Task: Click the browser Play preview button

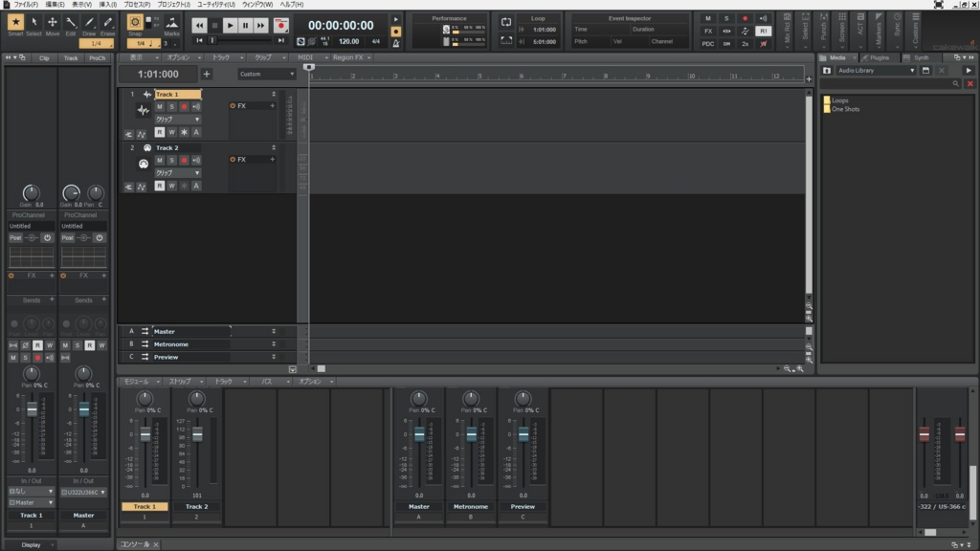Action: (969, 71)
